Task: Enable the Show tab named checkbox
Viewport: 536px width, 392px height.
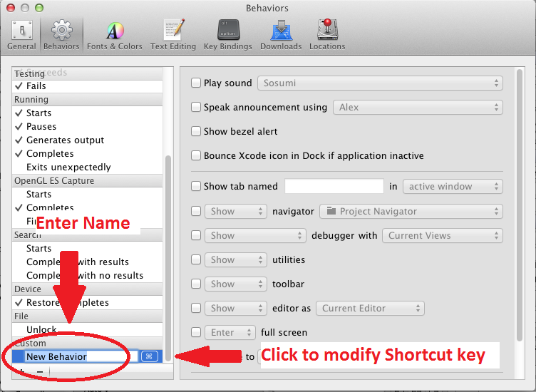Action: click(x=196, y=186)
